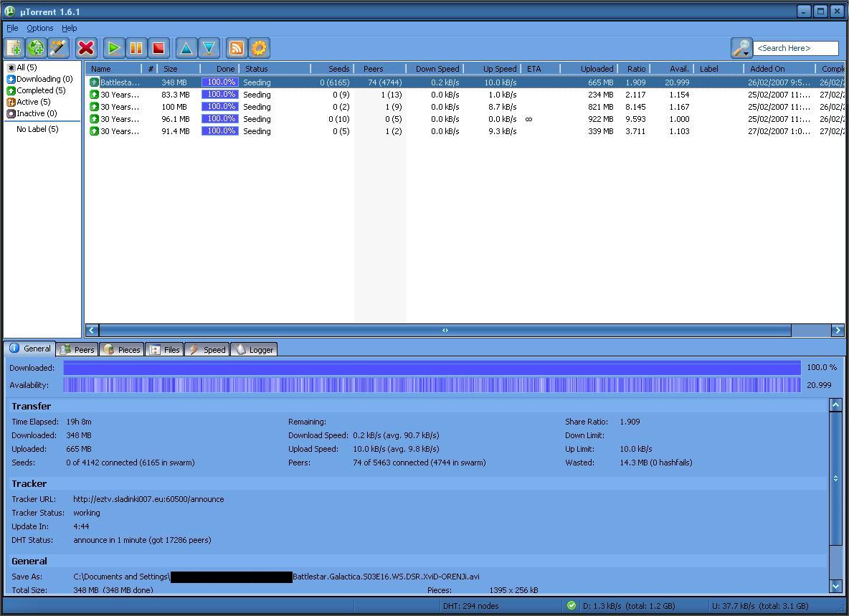Click the torrent list horizontal scroll left arrow
This screenshot has height=616, width=849.
[x=92, y=330]
